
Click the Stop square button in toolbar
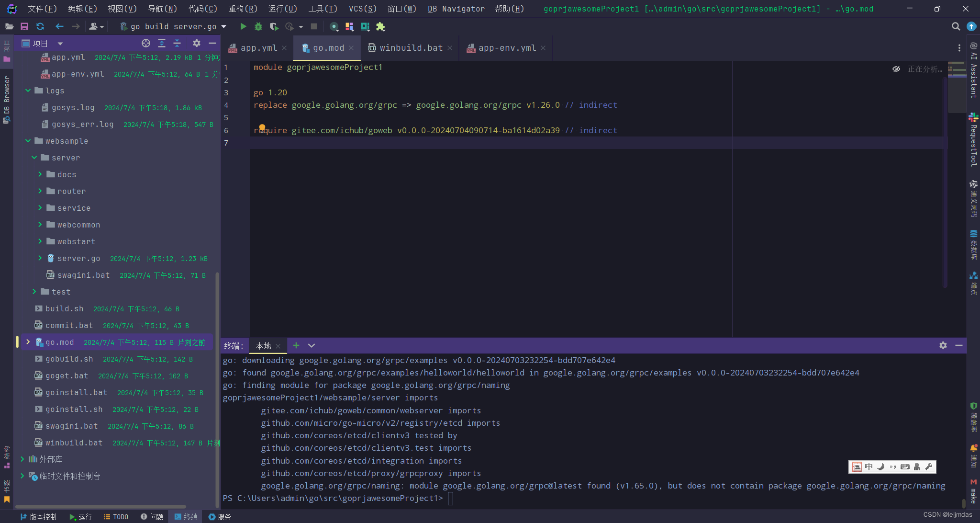tap(314, 26)
